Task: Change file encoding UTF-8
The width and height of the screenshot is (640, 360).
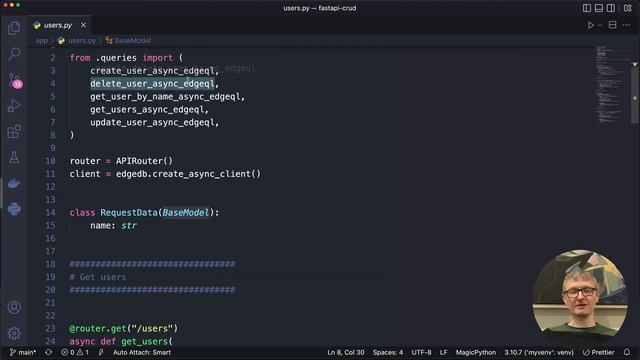Action: [421, 353]
